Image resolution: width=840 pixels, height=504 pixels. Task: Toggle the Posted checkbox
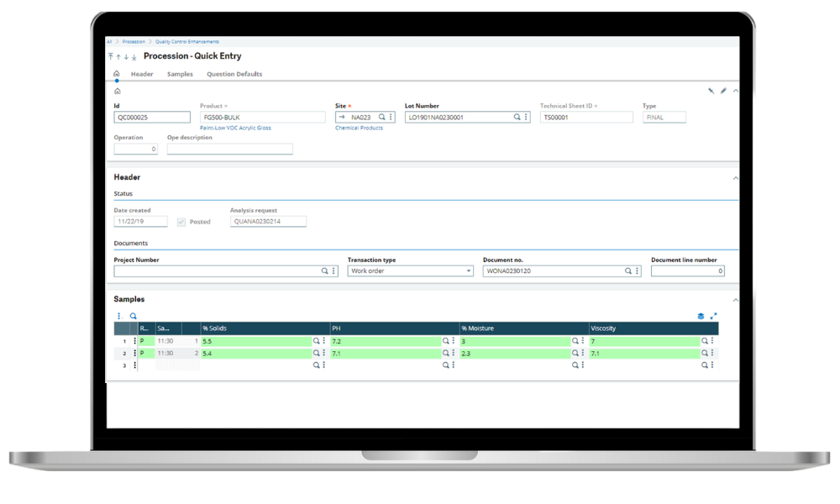coord(181,222)
